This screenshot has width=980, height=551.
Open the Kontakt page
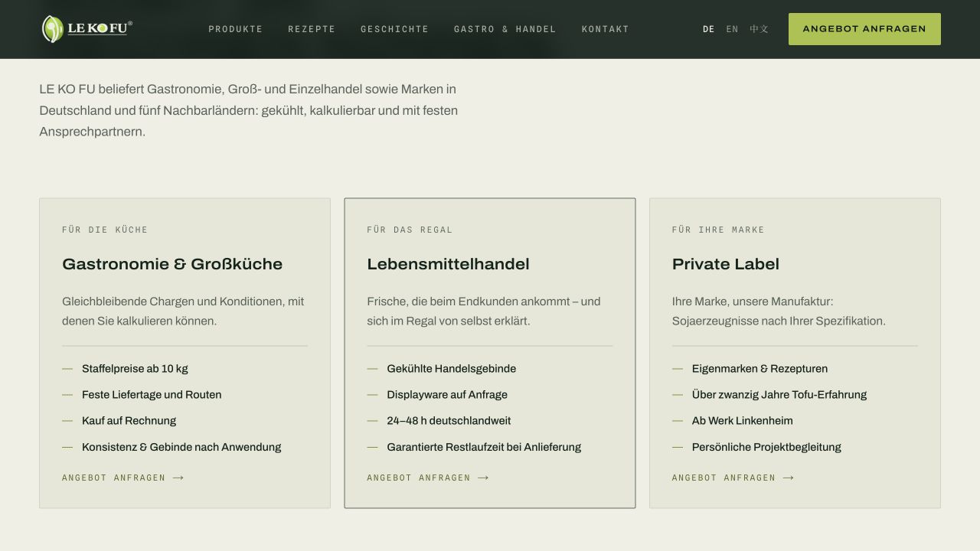pyautogui.click(x=606, y=29)
